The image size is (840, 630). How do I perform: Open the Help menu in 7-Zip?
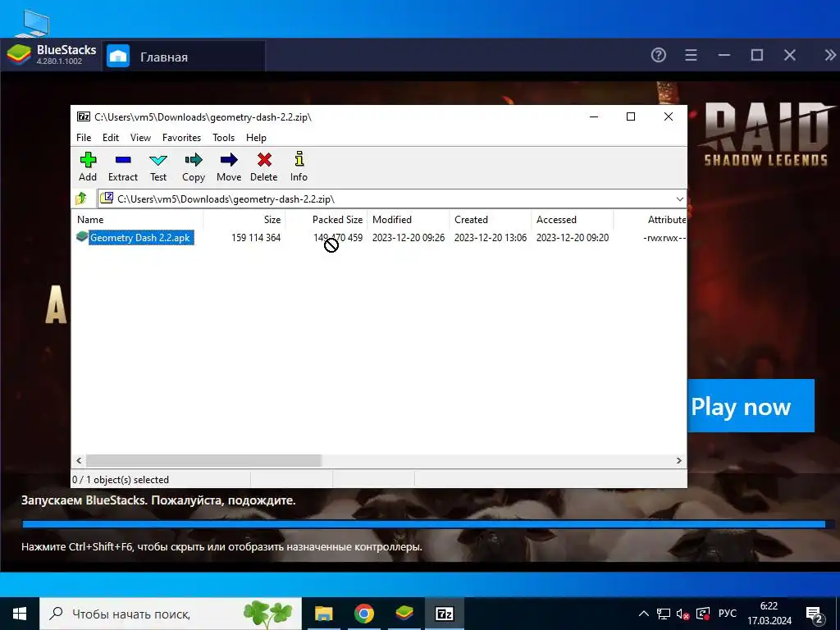[x=256, y=138]
